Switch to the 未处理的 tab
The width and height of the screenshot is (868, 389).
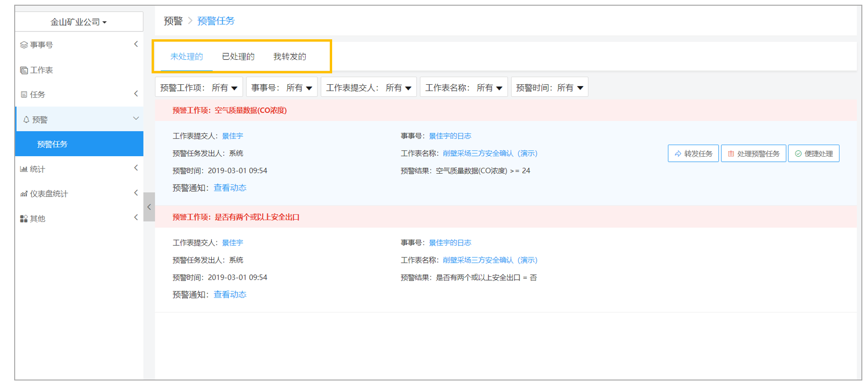187,57
